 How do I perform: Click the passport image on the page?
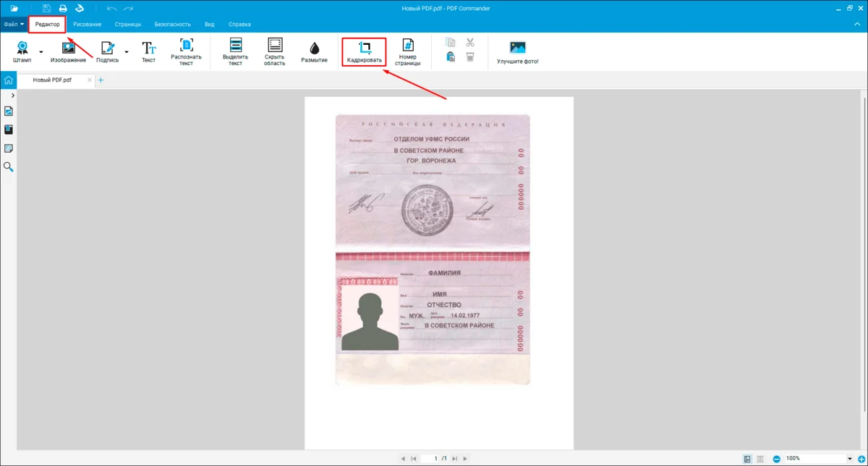pos(433,250)
